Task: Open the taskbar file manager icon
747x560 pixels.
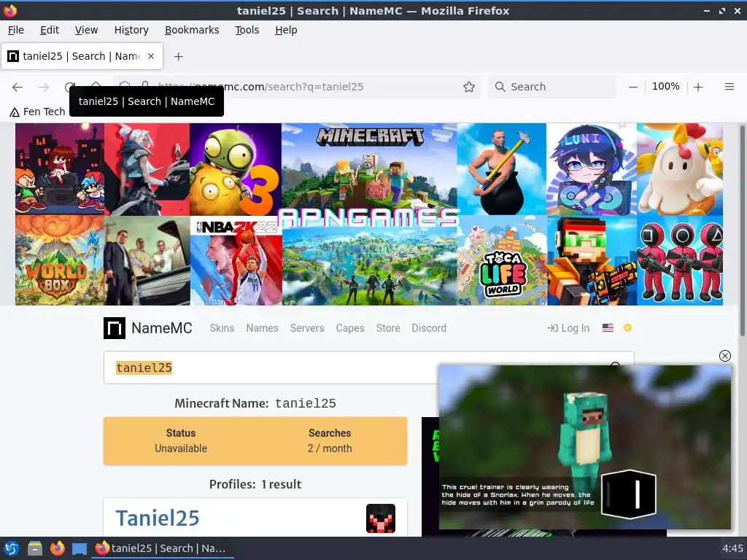Action: click(35, 548)
